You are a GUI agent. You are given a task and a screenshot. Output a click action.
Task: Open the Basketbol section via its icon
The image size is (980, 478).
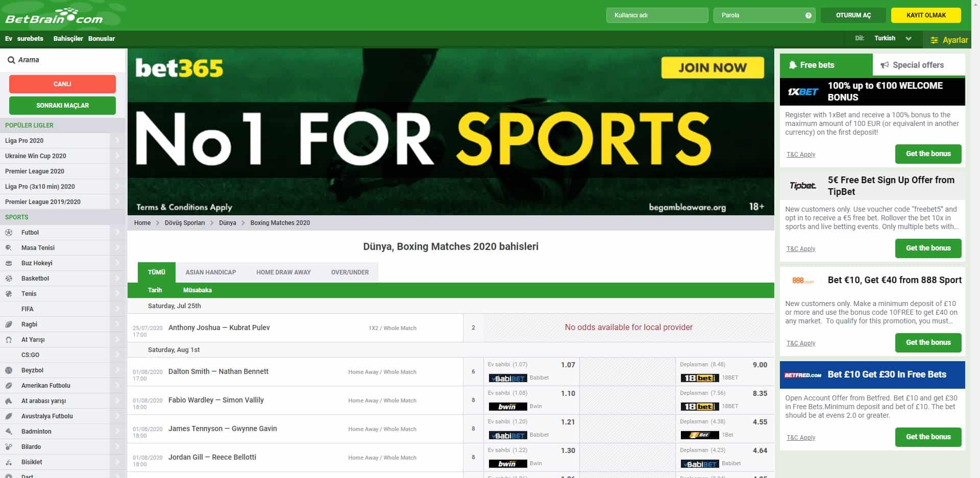pos(9,278)
